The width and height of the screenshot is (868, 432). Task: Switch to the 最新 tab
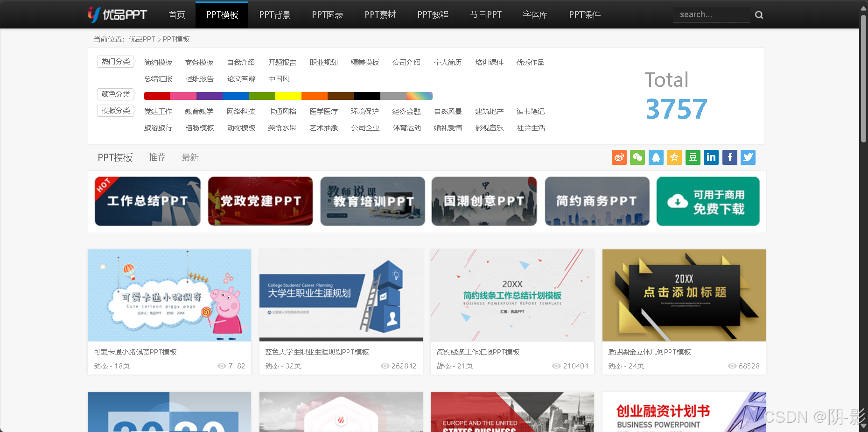pos(190,157)
